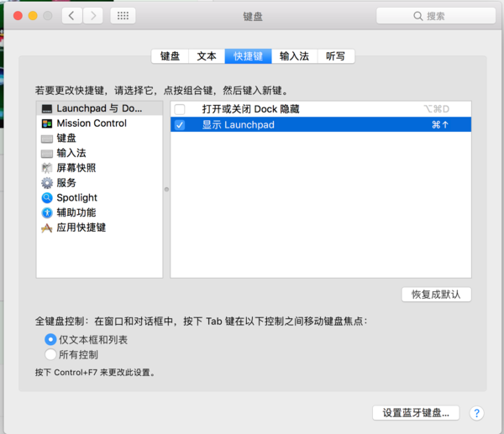Screen dimensions: 504x434
Task: Select 屏幕快照 in category list
Action: coord(100,168)
